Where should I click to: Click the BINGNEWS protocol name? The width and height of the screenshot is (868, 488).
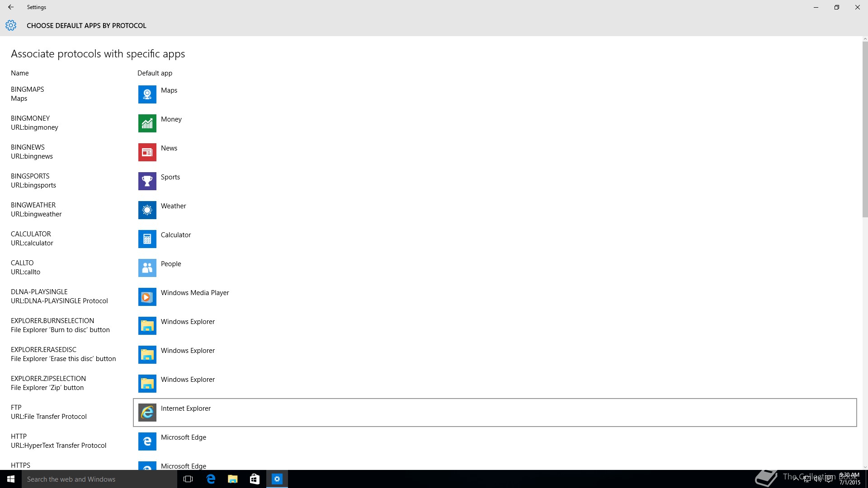tap(28, 147)
